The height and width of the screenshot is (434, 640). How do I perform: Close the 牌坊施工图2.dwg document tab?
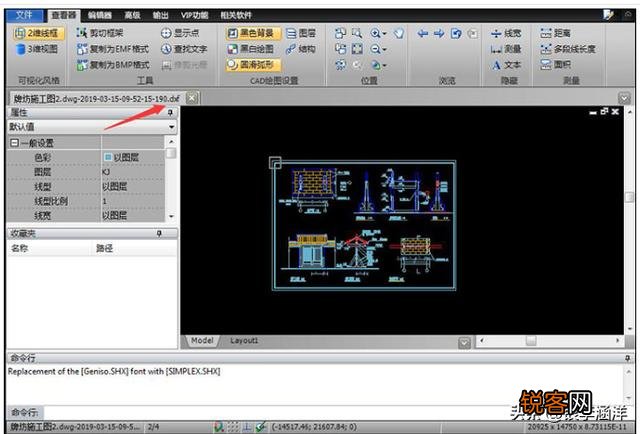tap(192, 98)
